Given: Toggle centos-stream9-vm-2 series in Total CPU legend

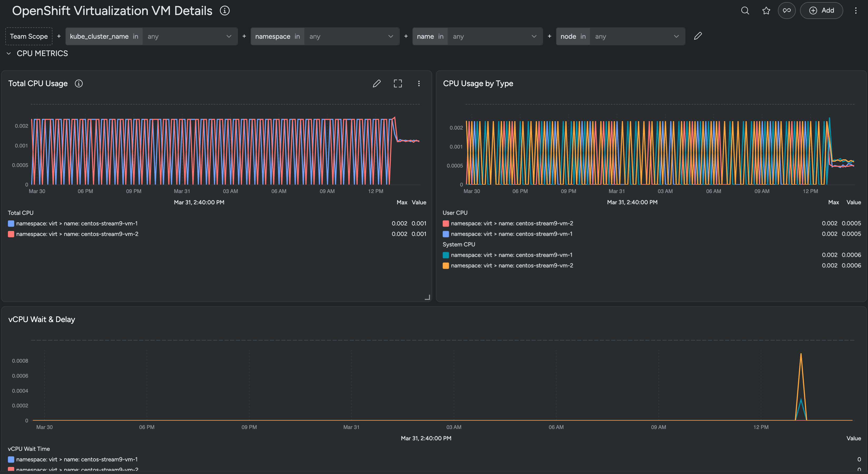Looking at the screenshot, I should pos(77,234).
